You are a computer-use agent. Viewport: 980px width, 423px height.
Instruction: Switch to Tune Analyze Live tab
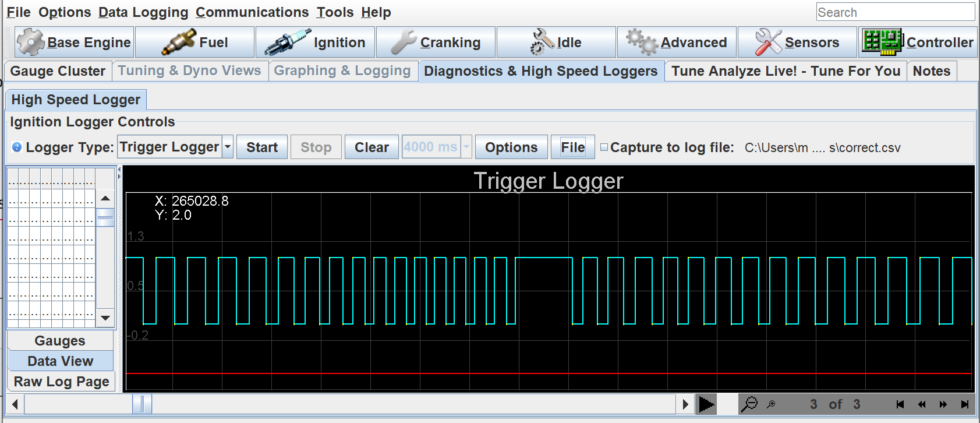point(785,71)
